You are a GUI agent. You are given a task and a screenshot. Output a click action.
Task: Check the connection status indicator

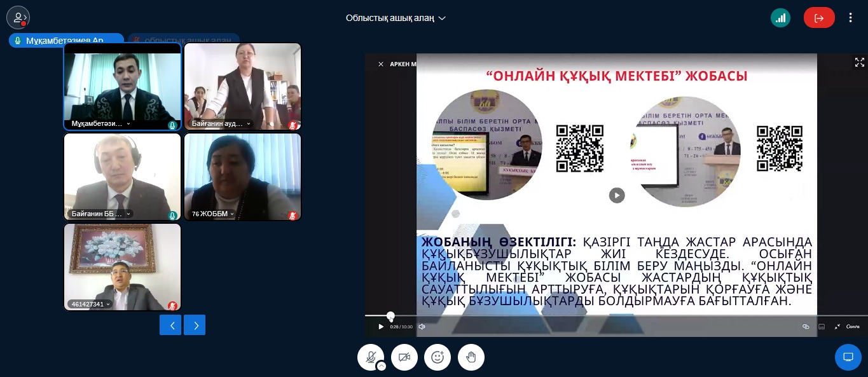click(x=780, y=18)
